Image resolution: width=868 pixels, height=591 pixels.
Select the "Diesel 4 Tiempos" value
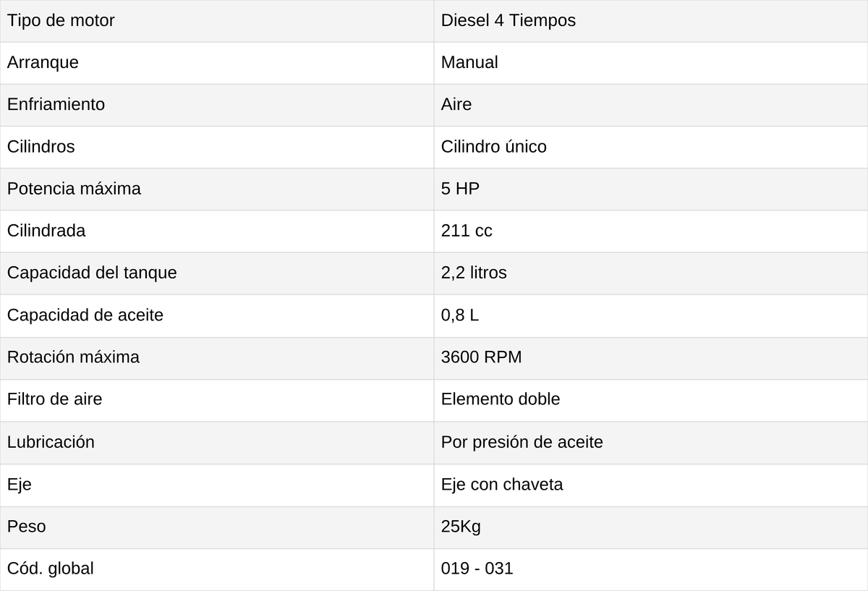click(509, 21)
